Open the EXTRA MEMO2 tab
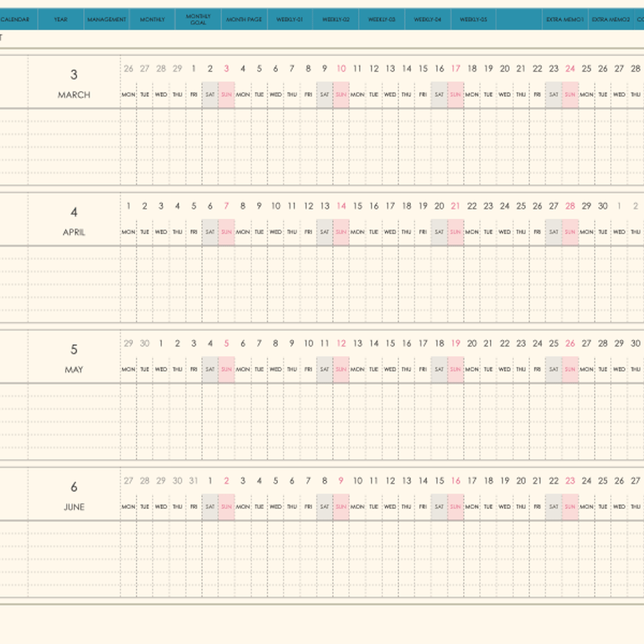 (611, 20)
